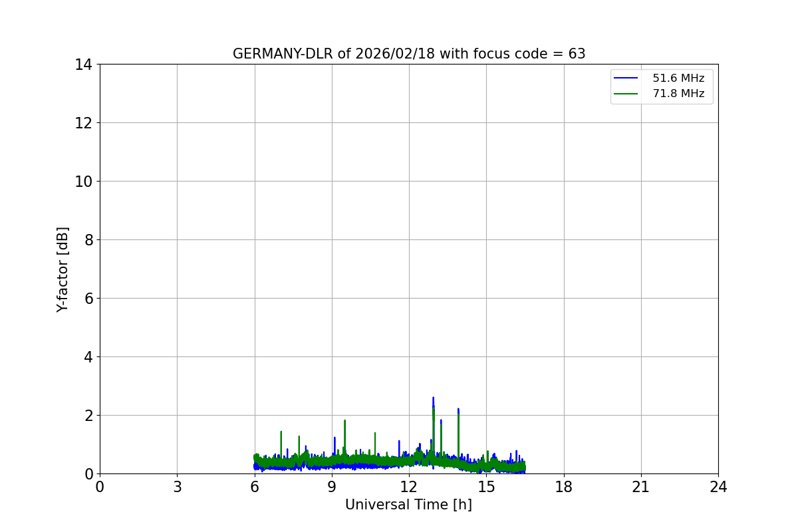Click x-axis tick label 12
The image size is (798, 532).
409,487
